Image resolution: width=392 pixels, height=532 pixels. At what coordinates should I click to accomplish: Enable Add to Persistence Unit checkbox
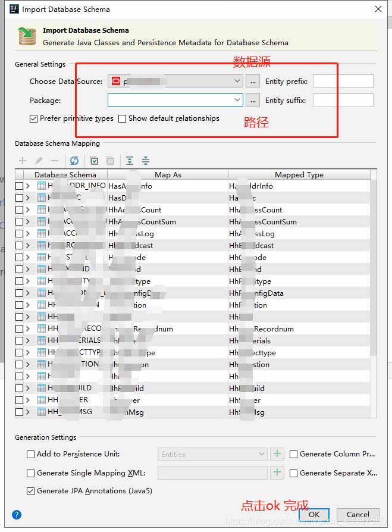(30, 454)
